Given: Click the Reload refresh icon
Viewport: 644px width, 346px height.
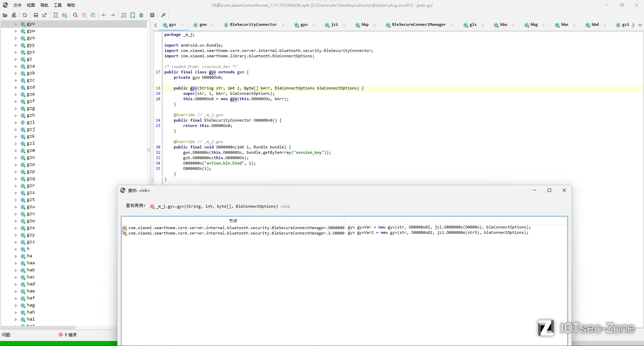Looking at the screenshot, I should click(x=25, y=15).
